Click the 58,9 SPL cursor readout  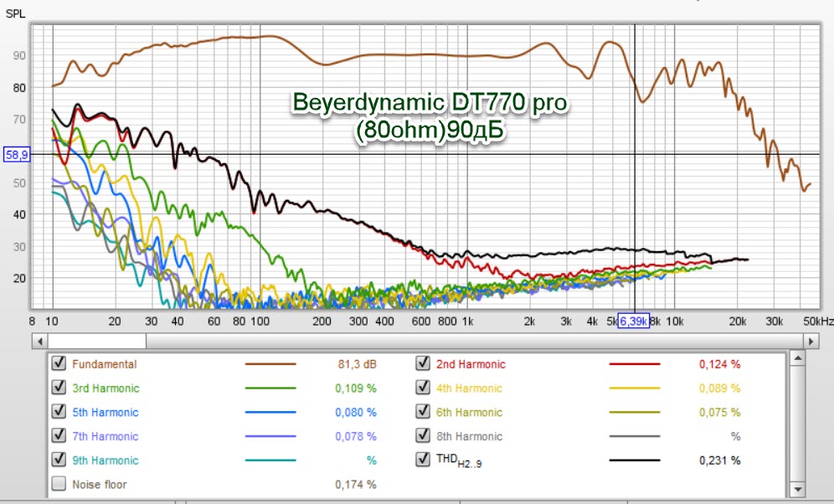[17, 155]
